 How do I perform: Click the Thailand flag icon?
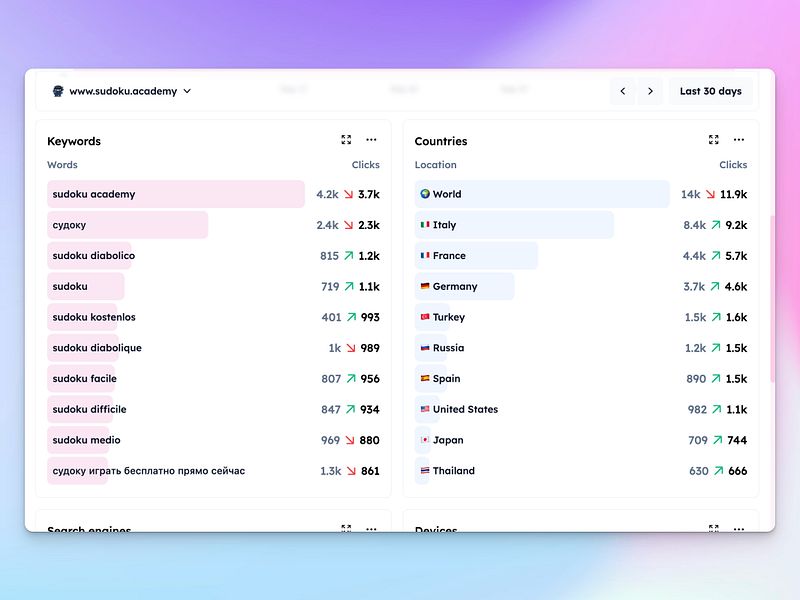pos(425,470)
